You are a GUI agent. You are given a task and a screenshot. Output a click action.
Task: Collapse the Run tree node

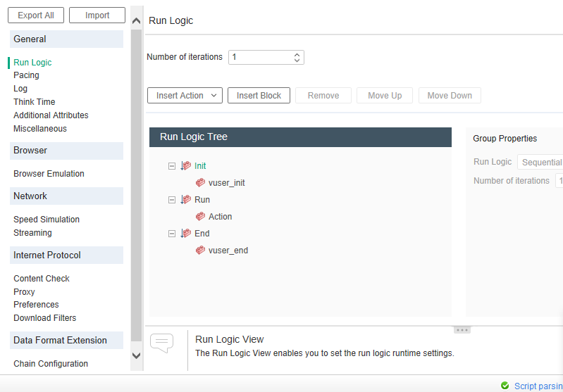(172, 200)
